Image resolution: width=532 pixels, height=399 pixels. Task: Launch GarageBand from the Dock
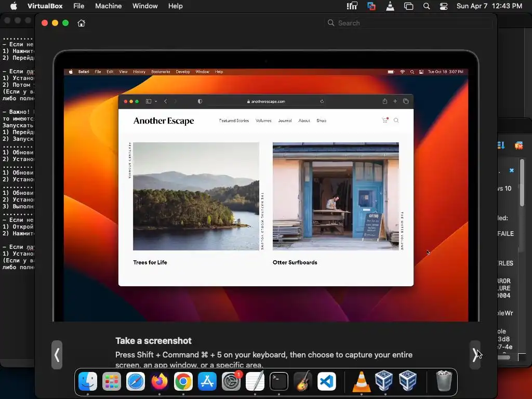coord(303,381)
